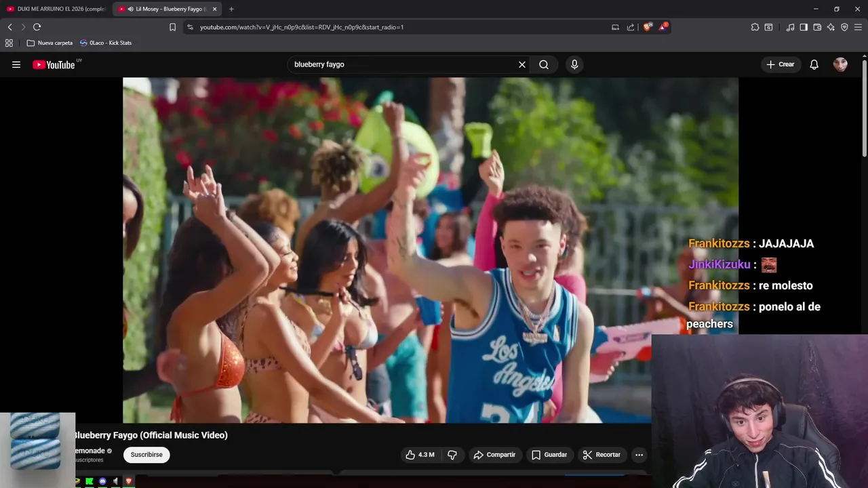The height and width of the screenshot is (488, 868).
Task: Open the tab search toolbar icon
Action: [768, 27]
